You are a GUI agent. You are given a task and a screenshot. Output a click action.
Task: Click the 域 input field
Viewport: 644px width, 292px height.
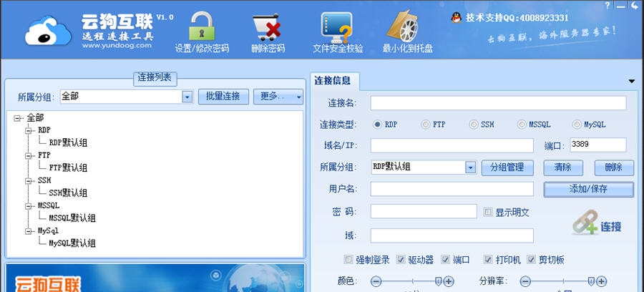tap(452, 235)
